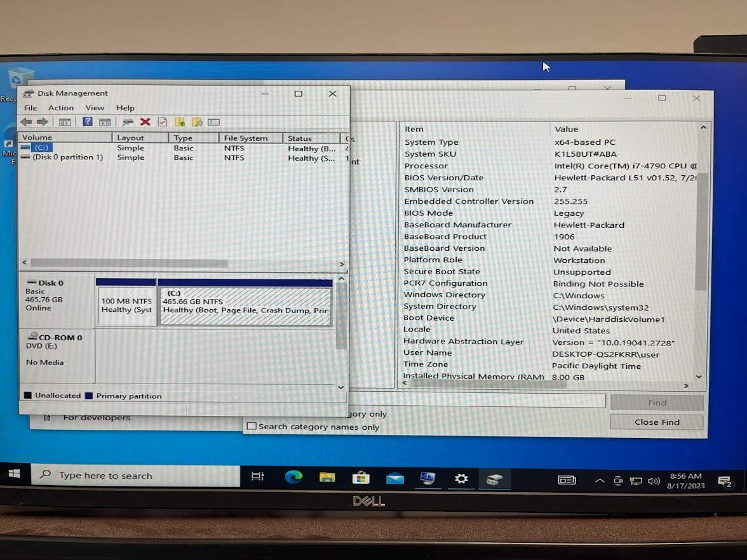Image resolution: width=747 pixels, height=560 pixels.
Task: Sort by the Status column header
Action: coord(312,138)
